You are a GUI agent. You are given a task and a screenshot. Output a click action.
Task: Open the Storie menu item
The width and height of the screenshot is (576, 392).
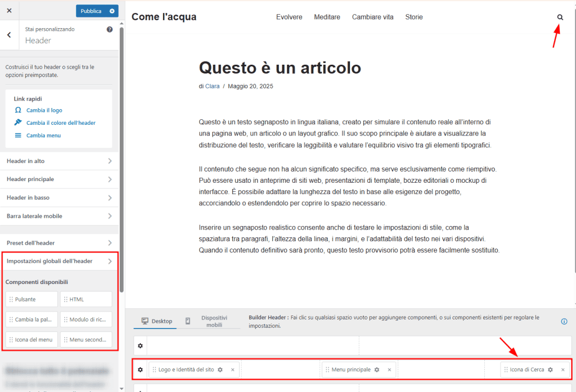[414, 17]
